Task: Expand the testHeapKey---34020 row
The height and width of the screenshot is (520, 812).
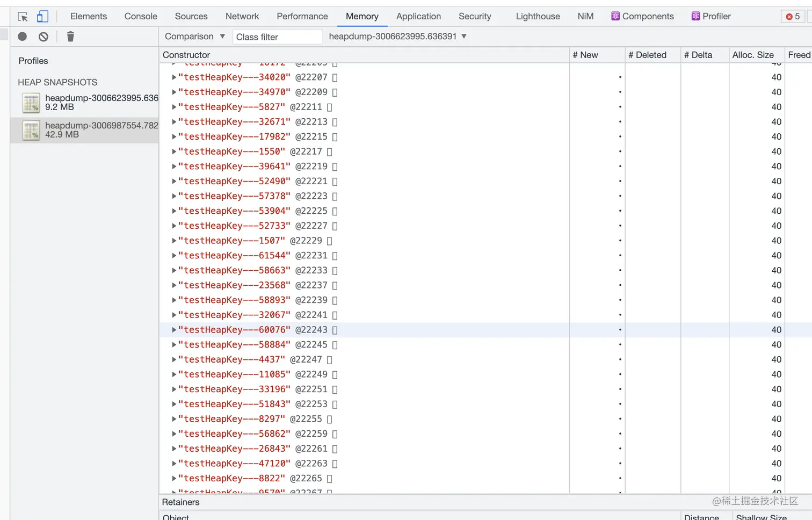Action: click(x=174, y=77)
